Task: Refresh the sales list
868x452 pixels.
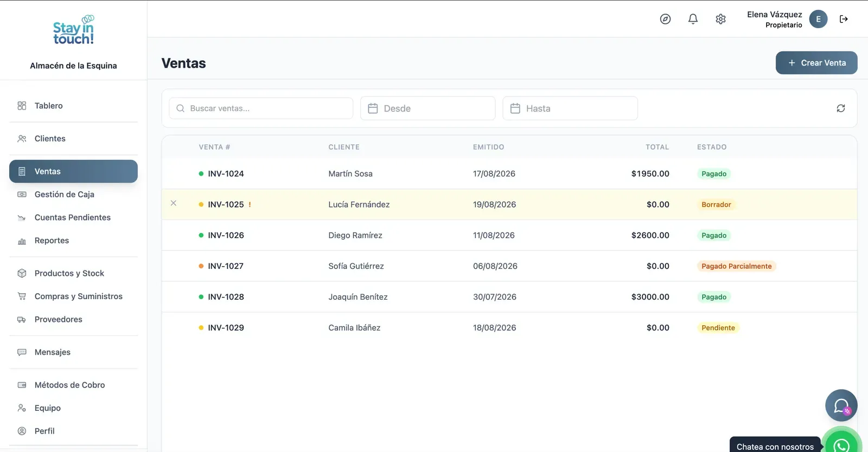Action: click(x=841, y=108)
